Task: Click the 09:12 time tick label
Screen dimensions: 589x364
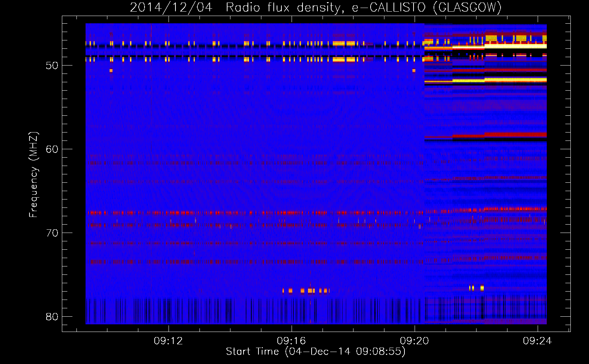Action: (x=168, y=341)
